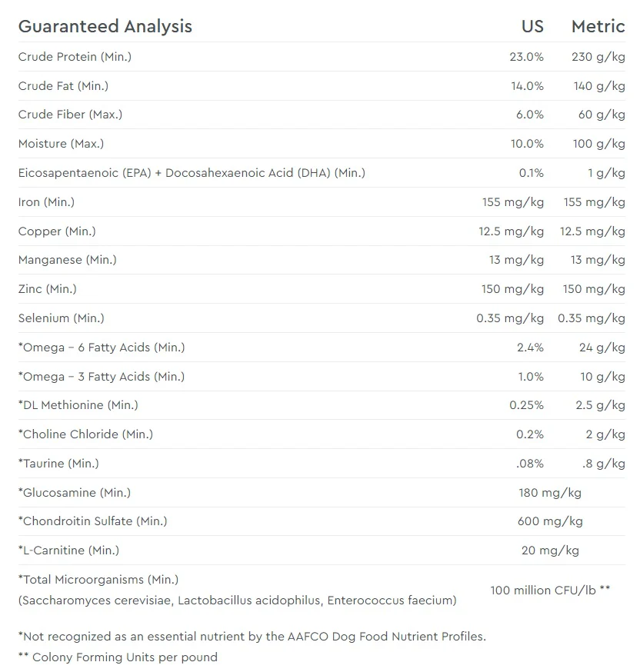Click the AAFCO Dog Food Nutrient Profiles footnote

click(x=252, y=637)
